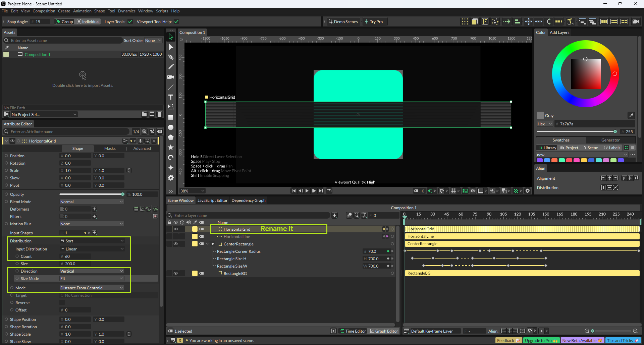The width and height of the screenshot is (644, 345).
Task: Select the Ellipse shape tool
Action: (x=171, y=127)
